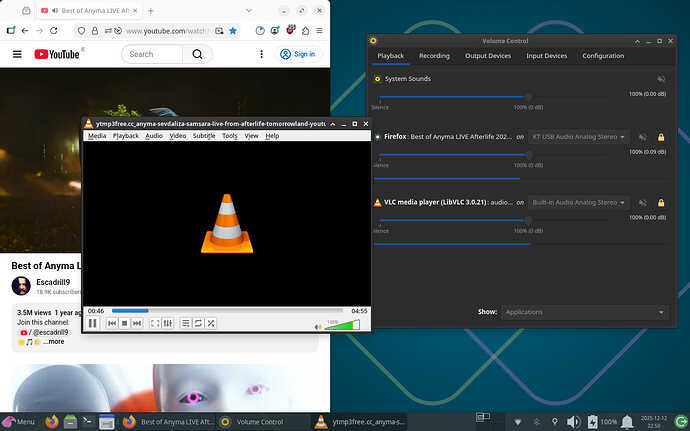
Task: Open Firefox output device dropdown
Action: (579, 136)
